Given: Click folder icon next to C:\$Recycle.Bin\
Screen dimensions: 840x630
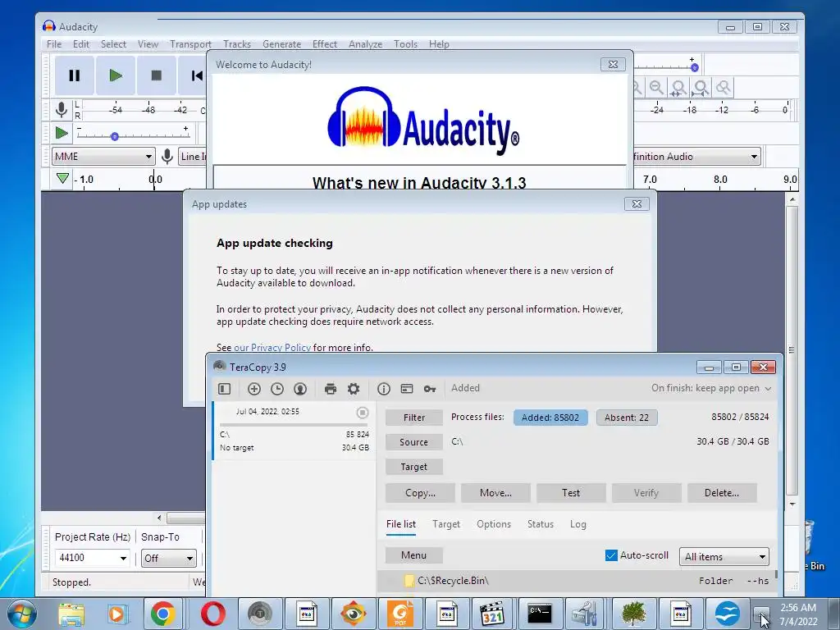Looking at the screenshot, I should [409, 581].
